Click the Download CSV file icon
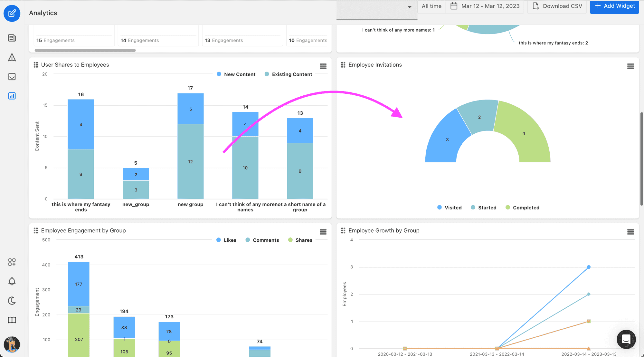The image size is (644, 357). pyautogui.click(x=535, y=6)
